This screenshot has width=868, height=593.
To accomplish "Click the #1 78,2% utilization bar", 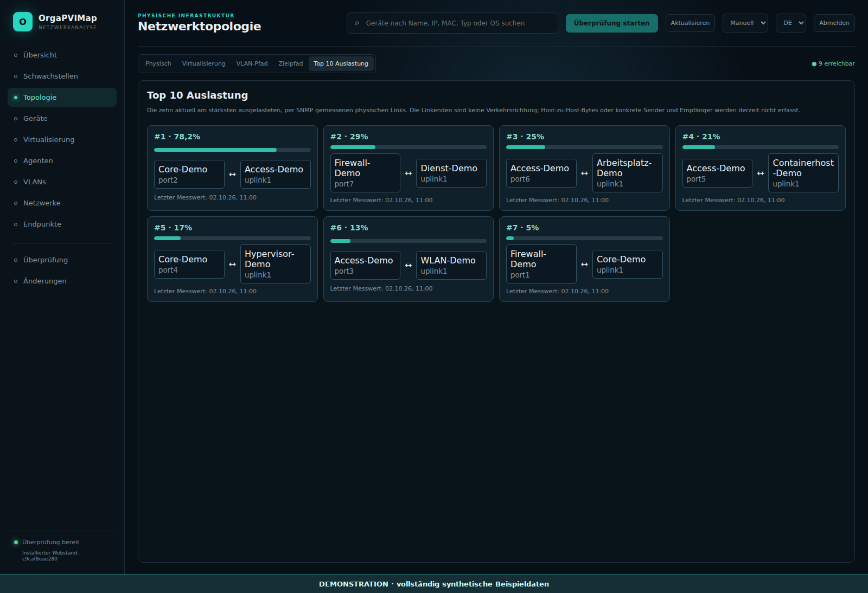I will tap(232, 150).
